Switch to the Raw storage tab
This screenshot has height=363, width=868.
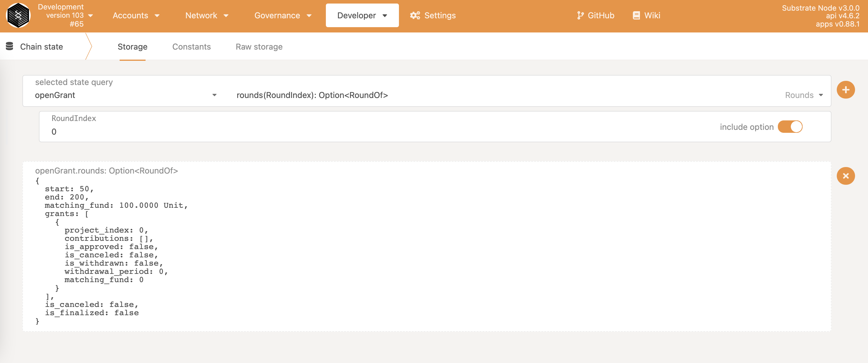[x=259, y=47]
